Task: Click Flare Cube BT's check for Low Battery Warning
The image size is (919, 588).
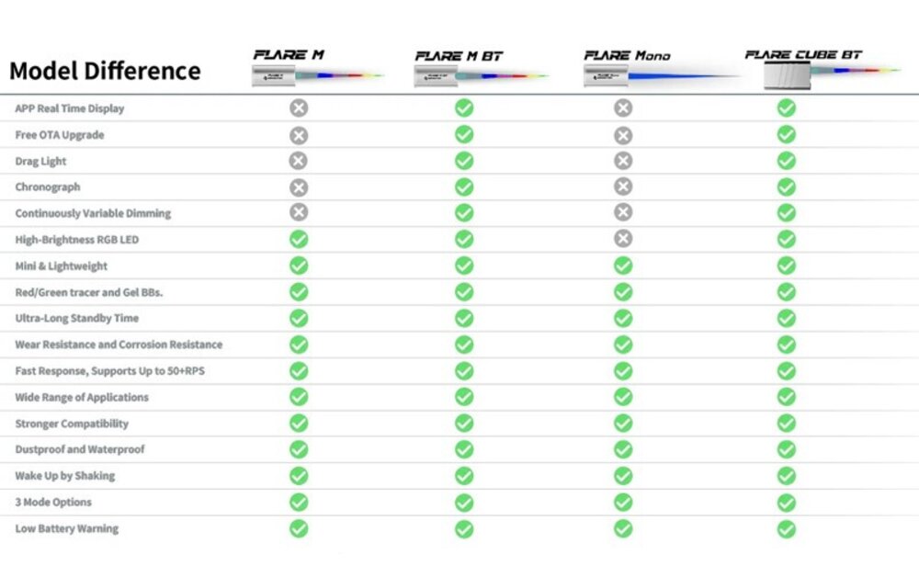Action: coord(786,529)
